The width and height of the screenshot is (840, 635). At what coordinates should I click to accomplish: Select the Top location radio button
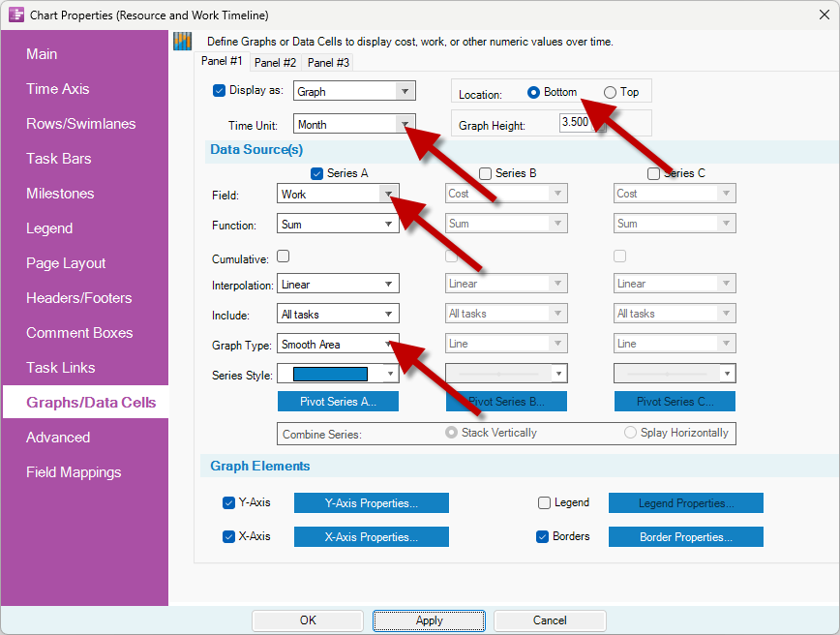click(610, 93)
